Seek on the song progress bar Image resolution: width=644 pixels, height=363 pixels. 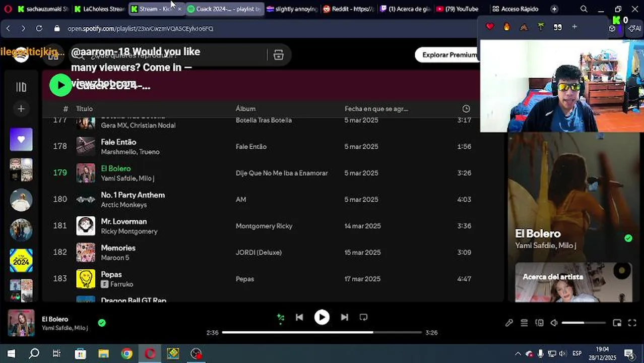tap(322, 332)
